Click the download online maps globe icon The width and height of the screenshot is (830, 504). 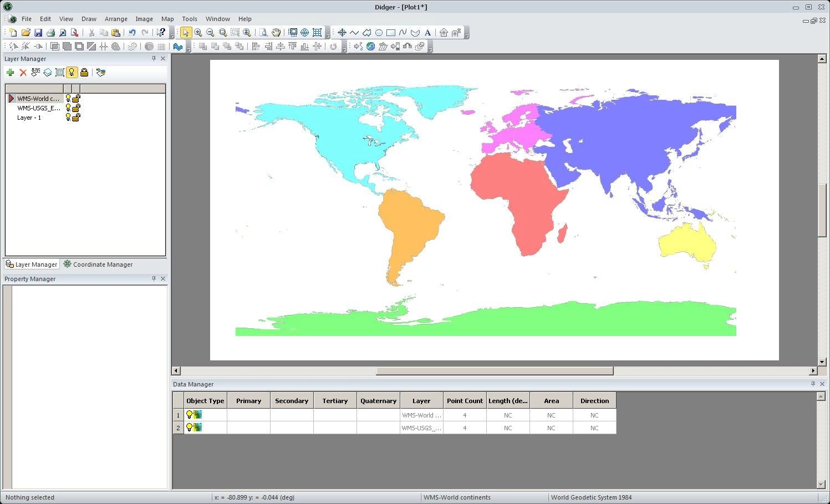coord(370,47)
